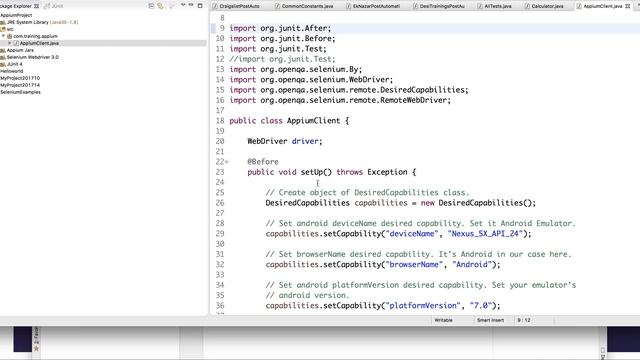Click "platformVersion" string literal
This screenshot has height=360, width=640.
[x=423, y=305]
